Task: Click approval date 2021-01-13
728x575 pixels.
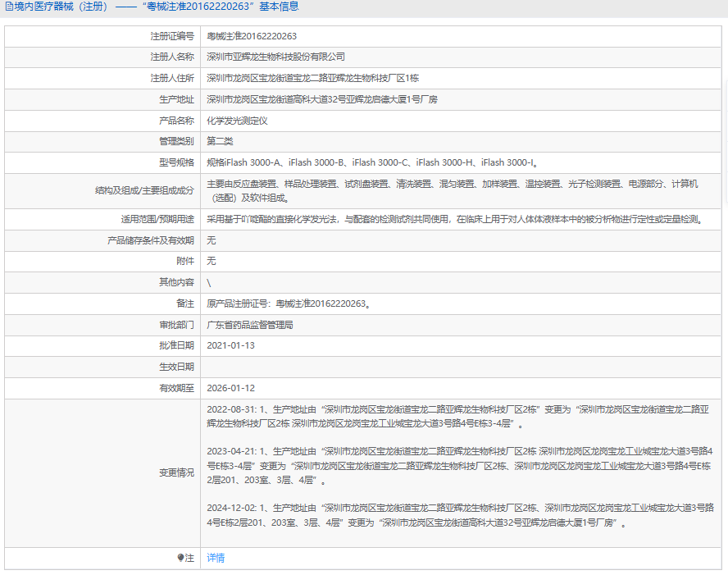Action: [230, 345]
